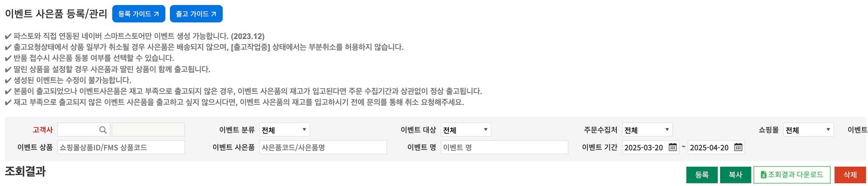868x186 pixels.
Task: Click the 이벤트 사은품 input field
Action: click(323, 147)
